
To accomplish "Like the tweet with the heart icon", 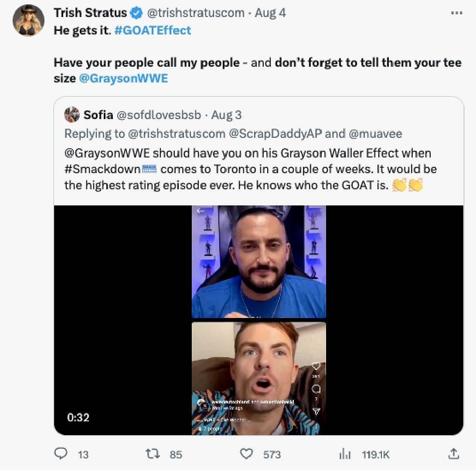I will [247, 454].
